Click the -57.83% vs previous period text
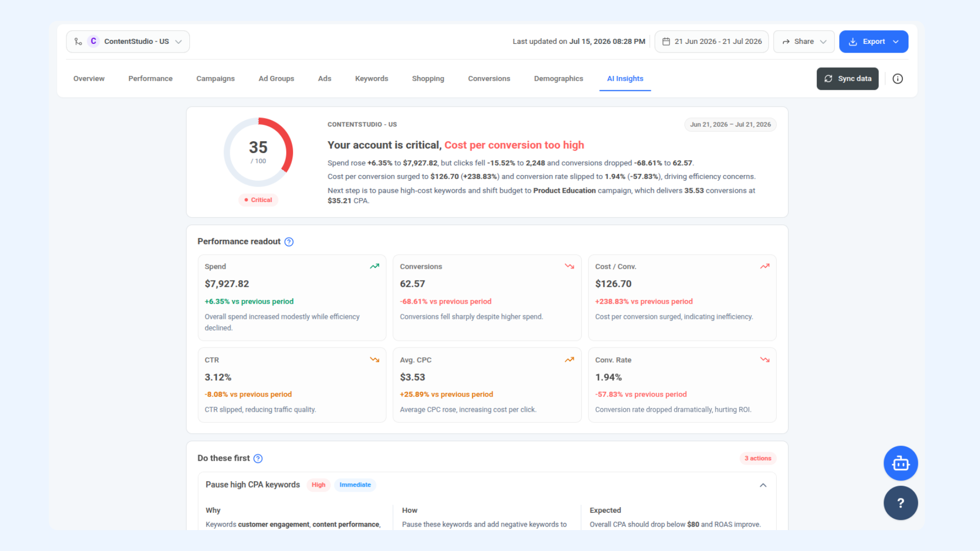Screen dimensions: 980x551 pos(641,394)
